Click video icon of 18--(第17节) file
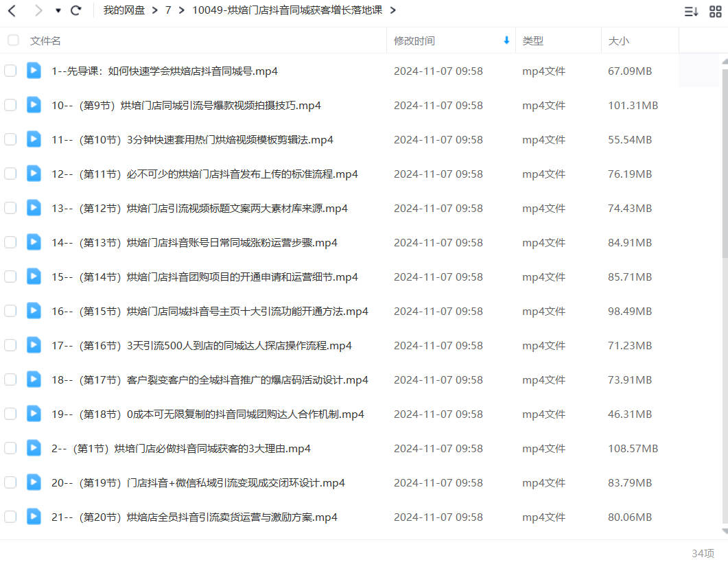Screen dimensions: 728x562 point(34,379)
